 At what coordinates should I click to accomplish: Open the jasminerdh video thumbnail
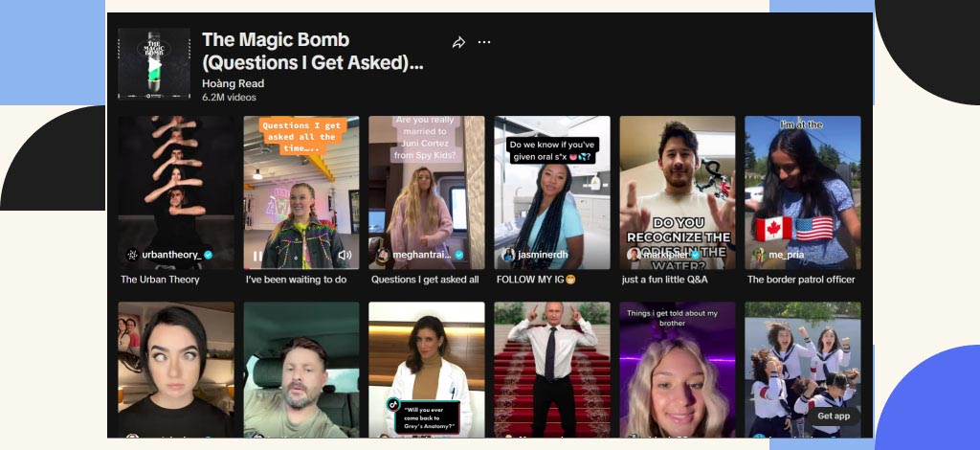coord(552,192)
